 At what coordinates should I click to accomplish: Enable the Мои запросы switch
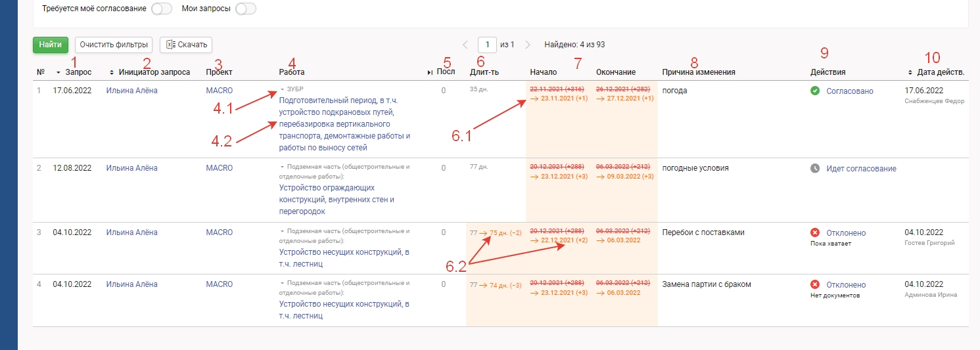click(245, 9)
